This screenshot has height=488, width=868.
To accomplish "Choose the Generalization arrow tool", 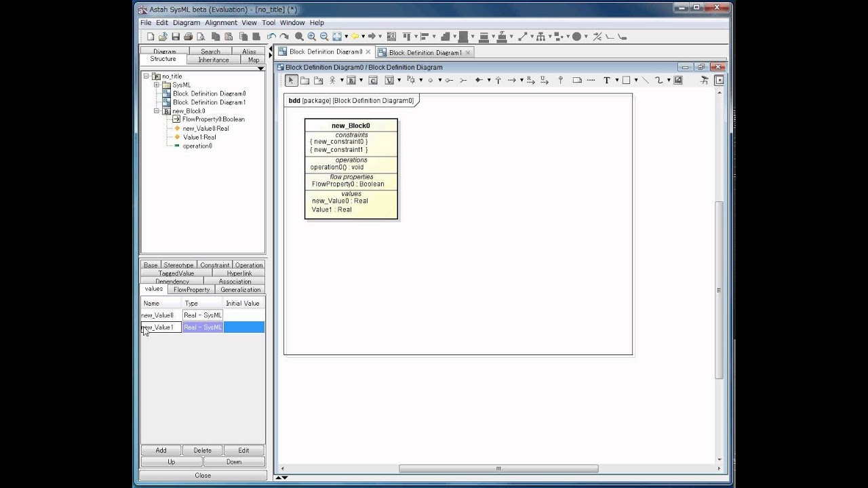I will (x=498, y=80).
